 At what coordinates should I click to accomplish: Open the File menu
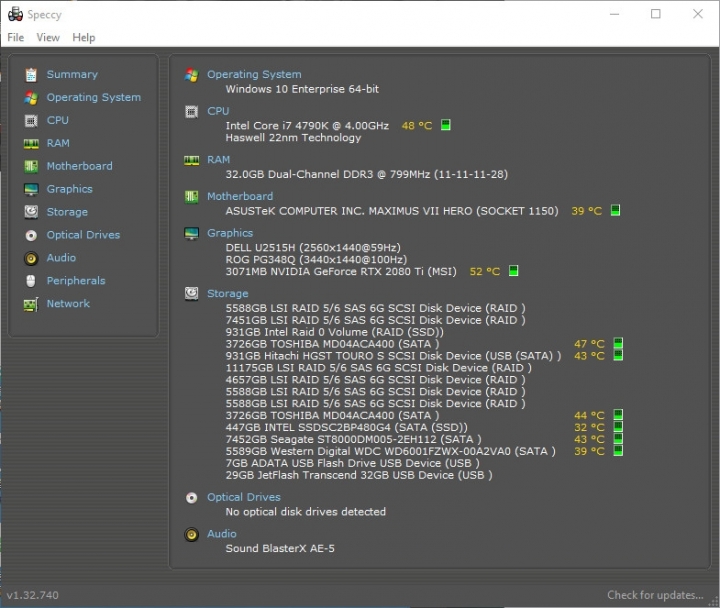[x=16, y=38]
